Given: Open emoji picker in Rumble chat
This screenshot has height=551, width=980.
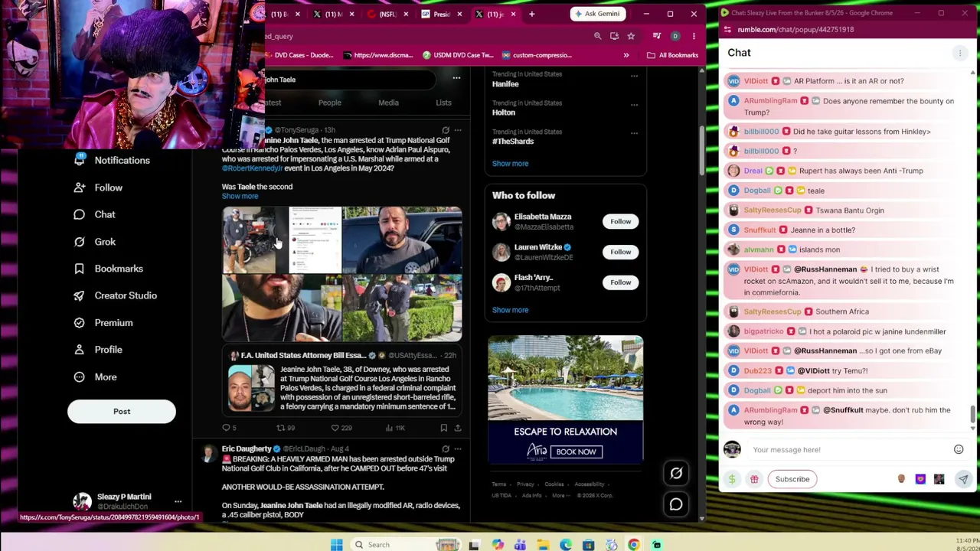Looking at the screenshot, I should click(x=959, y=450).
